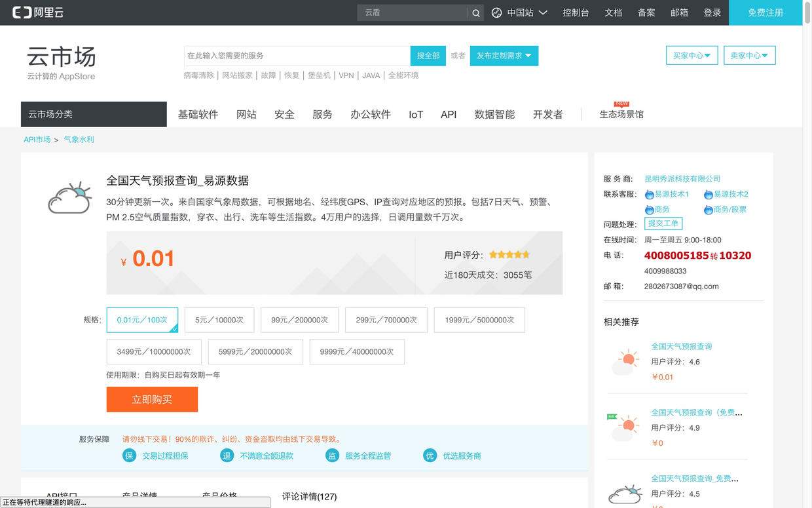The image size is (812, 508).
Task: Click the 退 refund guarantee badge icon
Action: [227, 456]
